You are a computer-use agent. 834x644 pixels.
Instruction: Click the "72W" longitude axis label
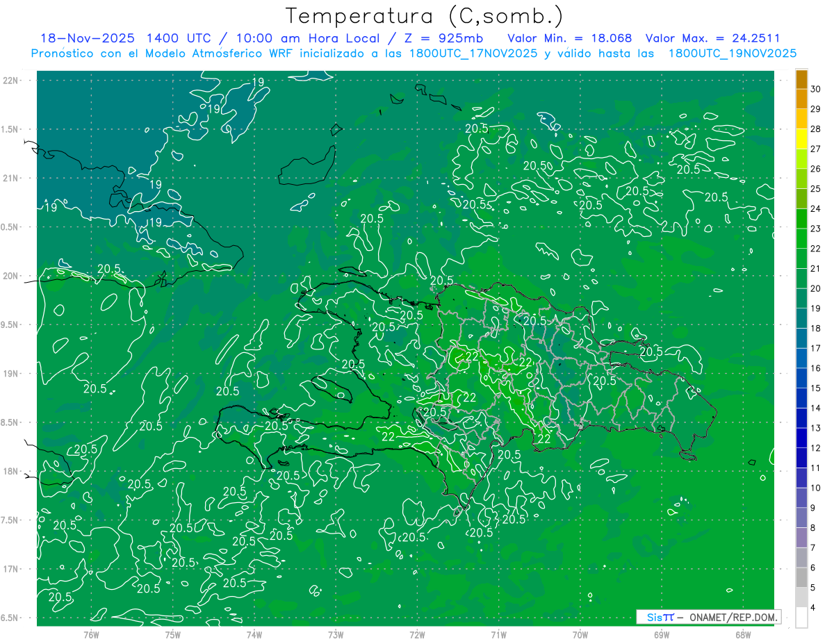point(417,634)
